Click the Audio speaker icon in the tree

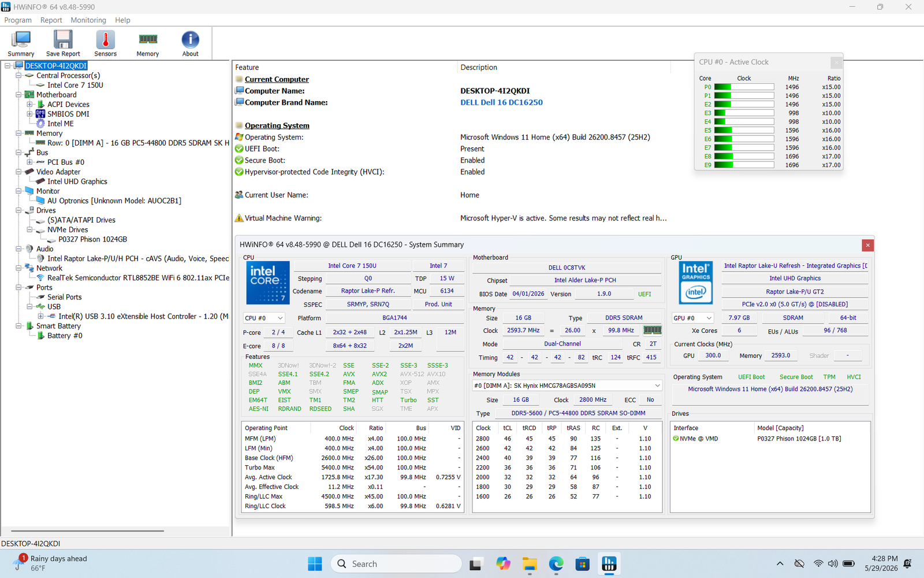pos(29,249)
